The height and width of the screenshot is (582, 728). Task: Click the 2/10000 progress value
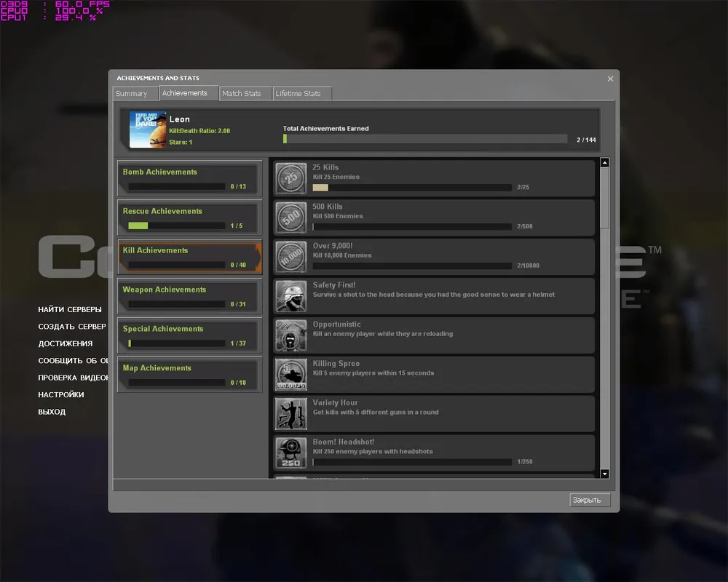click(x=529, y=266)
